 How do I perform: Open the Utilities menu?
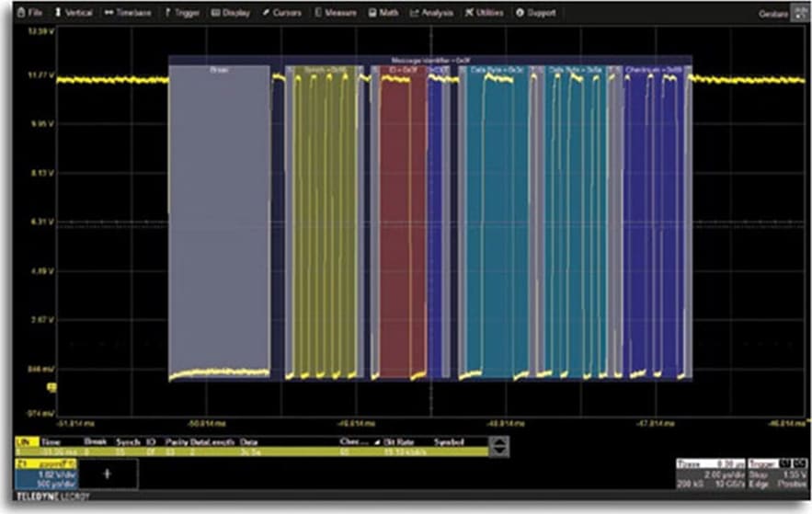click(484, 13)
